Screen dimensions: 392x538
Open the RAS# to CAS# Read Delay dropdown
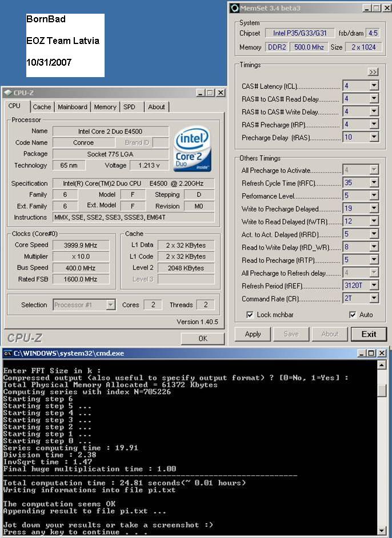[x=374, y=99]
